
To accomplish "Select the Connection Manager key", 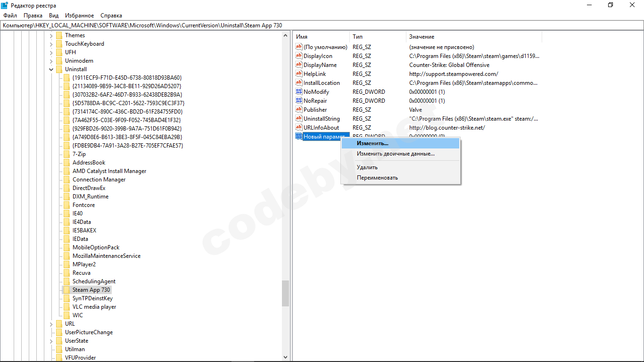I will [x=99, y=180].
